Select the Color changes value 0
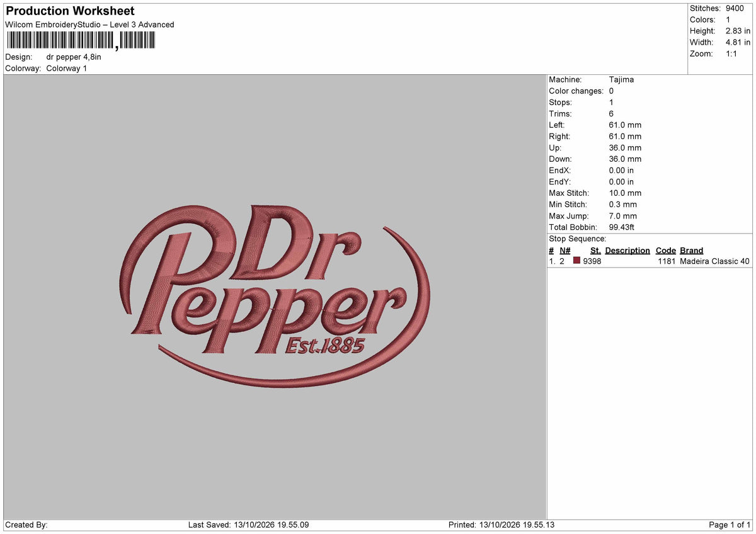 (611, 91)
